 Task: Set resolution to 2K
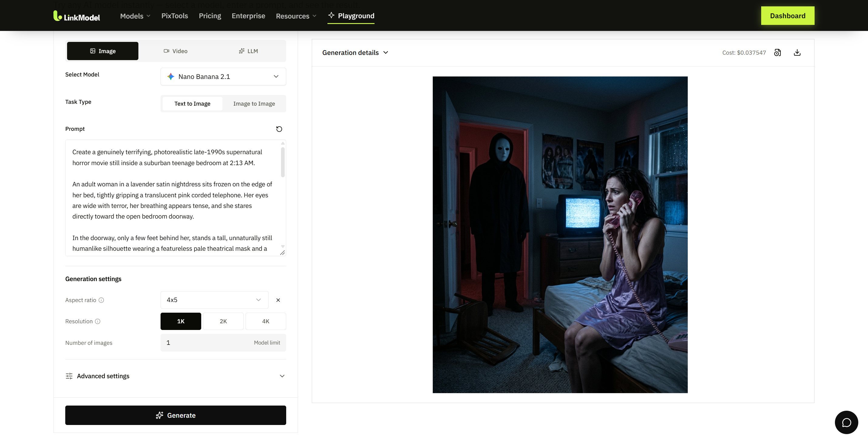click(x=223, y=321)
